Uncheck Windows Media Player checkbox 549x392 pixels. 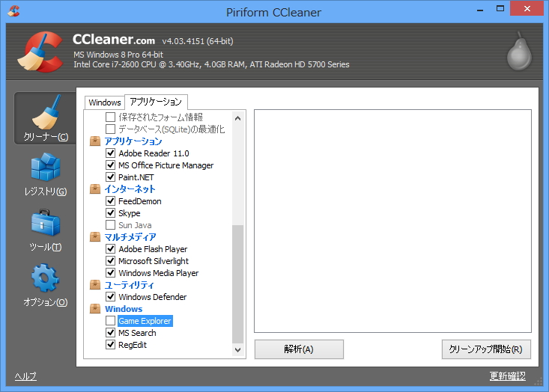coord(110,273)
